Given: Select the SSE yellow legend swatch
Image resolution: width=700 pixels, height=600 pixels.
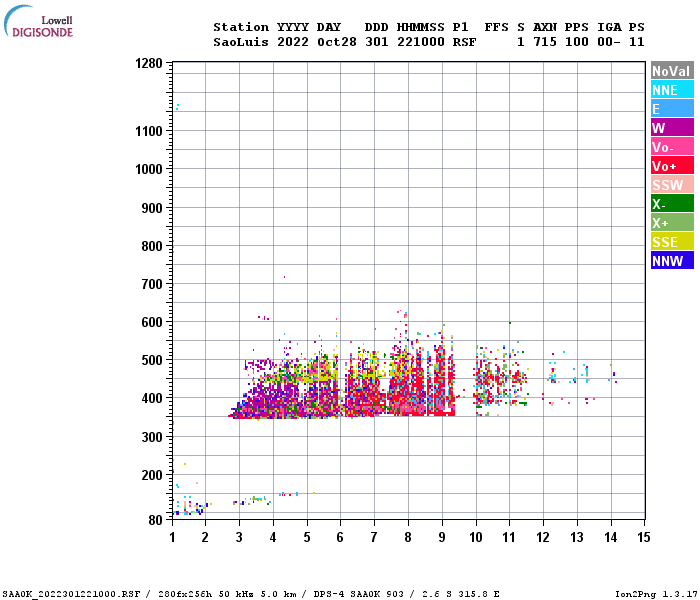Looking at the screenshot, I should pos(672,242).
